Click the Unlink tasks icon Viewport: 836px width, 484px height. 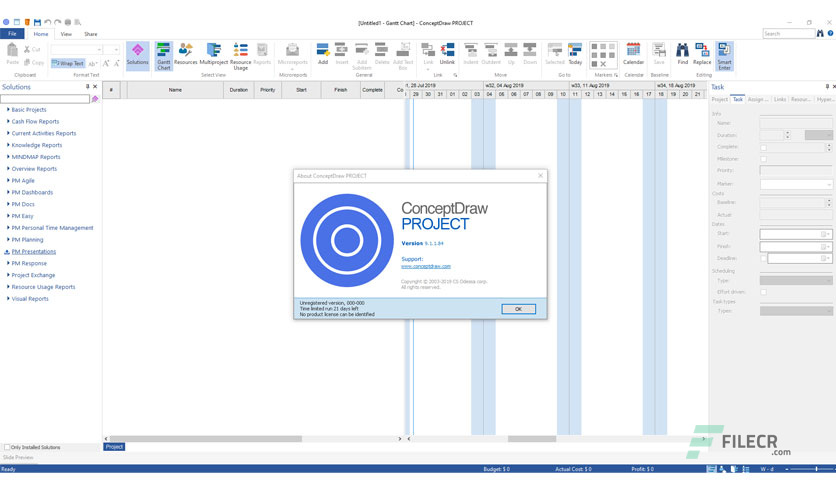coord(447,54)
